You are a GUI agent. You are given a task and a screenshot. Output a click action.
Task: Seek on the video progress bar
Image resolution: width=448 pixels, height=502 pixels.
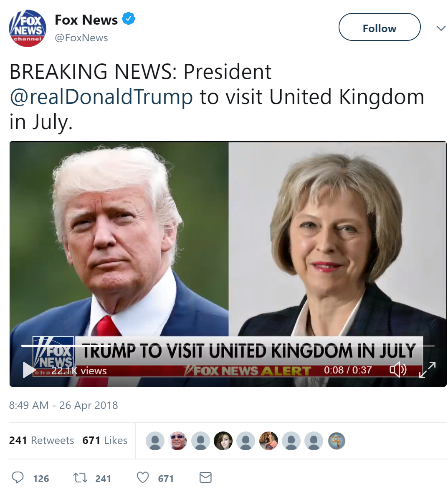(228, 346)
